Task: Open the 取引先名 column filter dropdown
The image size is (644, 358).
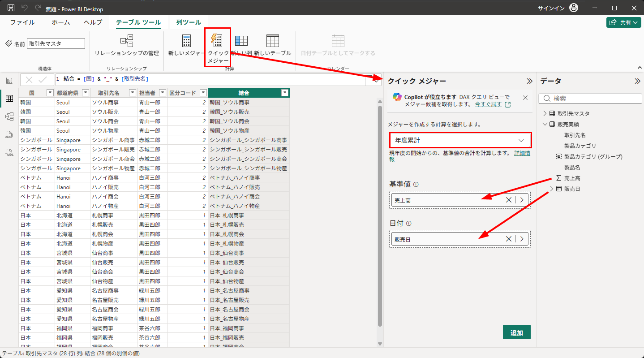Action: tap(132, 93)
